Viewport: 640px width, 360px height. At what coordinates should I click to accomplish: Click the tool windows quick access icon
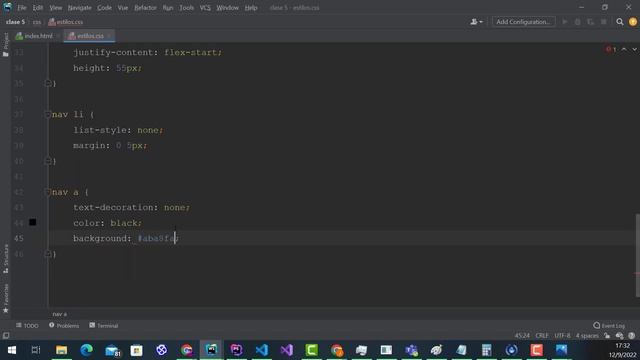tap(6, 336)
